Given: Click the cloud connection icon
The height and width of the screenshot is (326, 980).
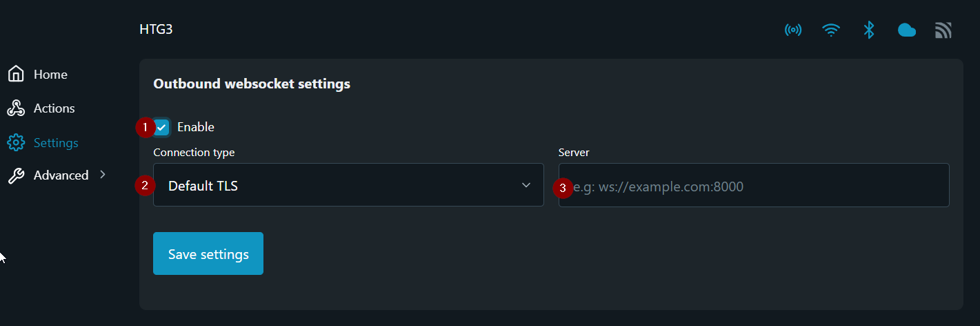Looking at the screenshot, I should pyautogui.click(x=906, y=30).
